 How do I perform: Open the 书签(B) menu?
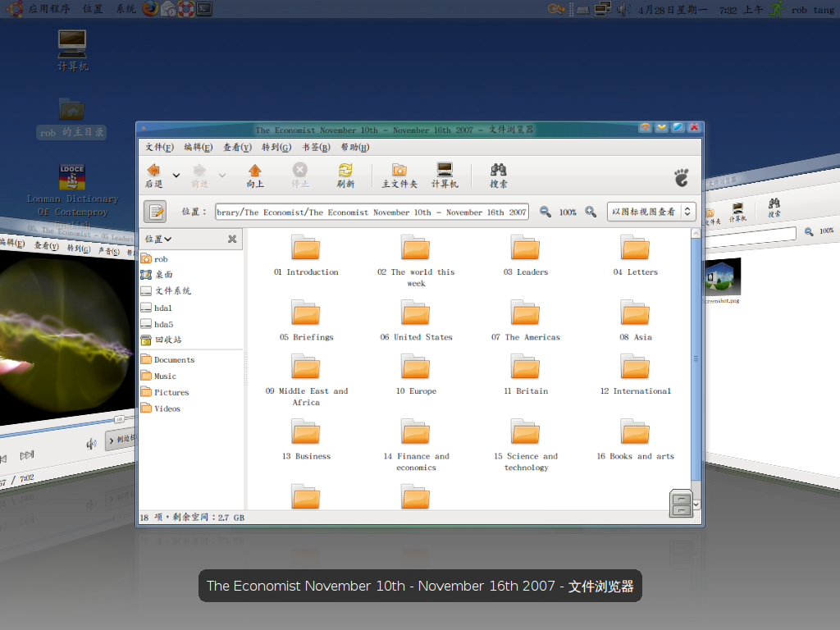point(316,148)
